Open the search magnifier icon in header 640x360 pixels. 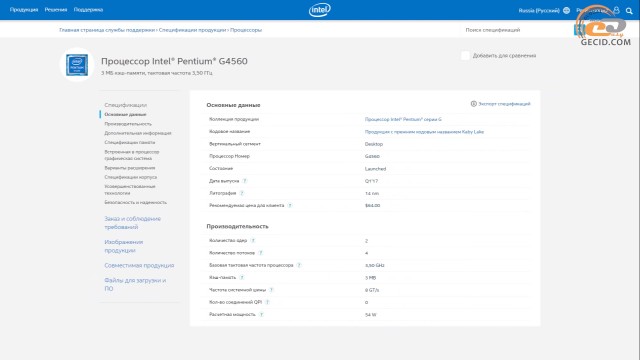point(629,11)
